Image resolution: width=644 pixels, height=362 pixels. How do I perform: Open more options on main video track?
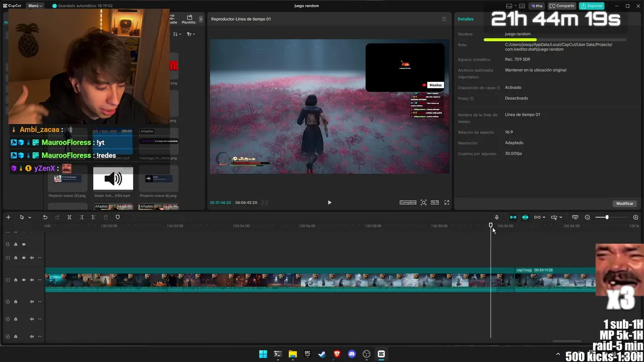click(40, 280)
